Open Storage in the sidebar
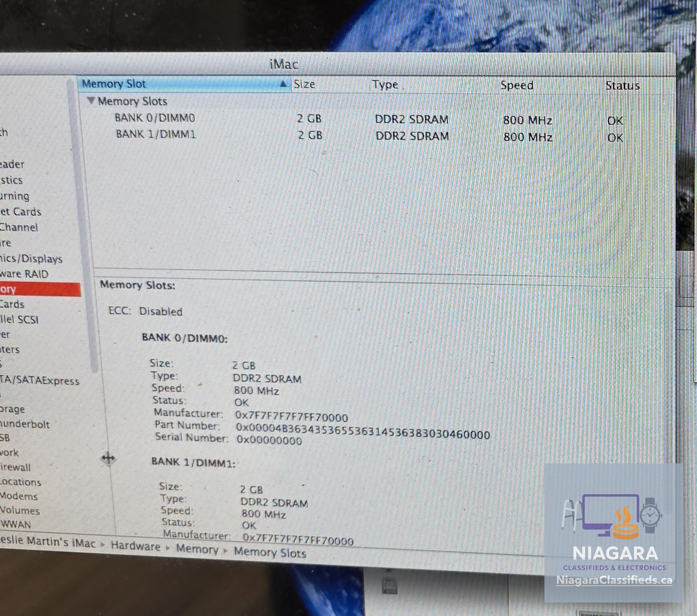 [x=13, y=409]
